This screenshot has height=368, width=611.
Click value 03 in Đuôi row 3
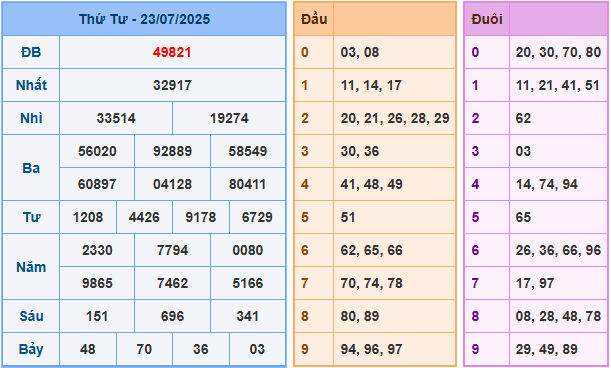[x=523, y=151]
